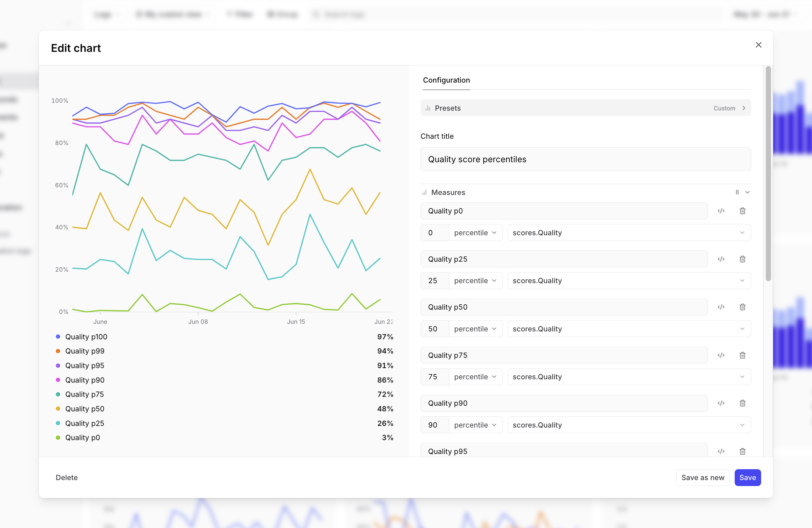Image resolution: width=812 pixels, height=528 pixels.
Task: Toggle Quality p0 series in the legend
Action: [x=83, y=437]
